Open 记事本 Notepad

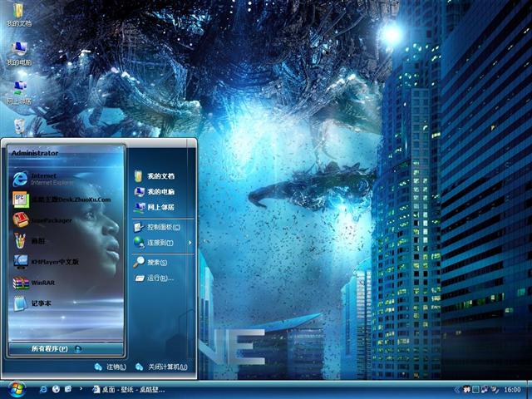click(32, 303)
